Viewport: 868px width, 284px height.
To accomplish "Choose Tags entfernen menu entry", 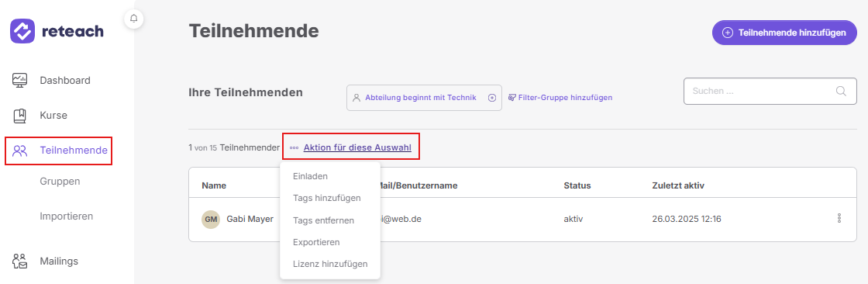I will (x=323, y=220).
